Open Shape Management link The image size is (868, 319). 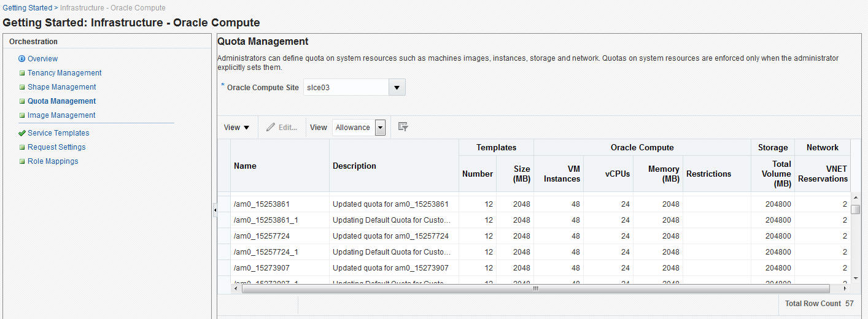62,87
